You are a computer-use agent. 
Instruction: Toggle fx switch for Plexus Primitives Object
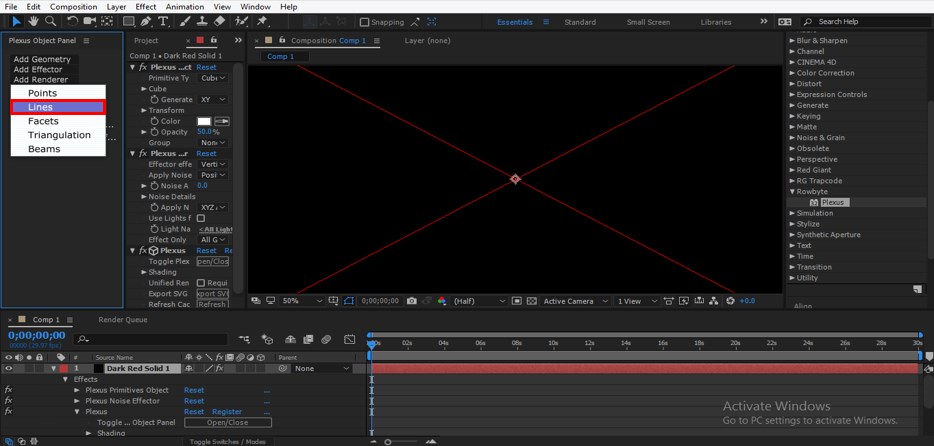tap(8, 390)
